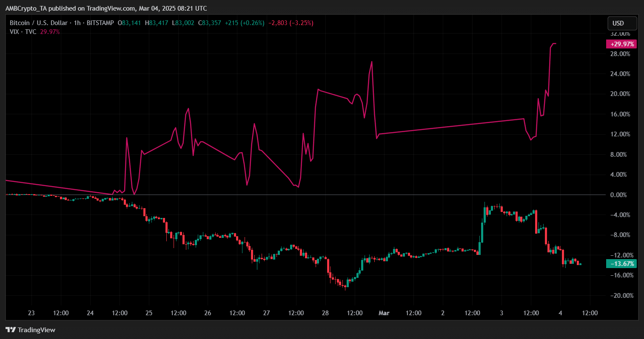
Task: Select the VIX · TVC legend label
Action: pos(23,32)
